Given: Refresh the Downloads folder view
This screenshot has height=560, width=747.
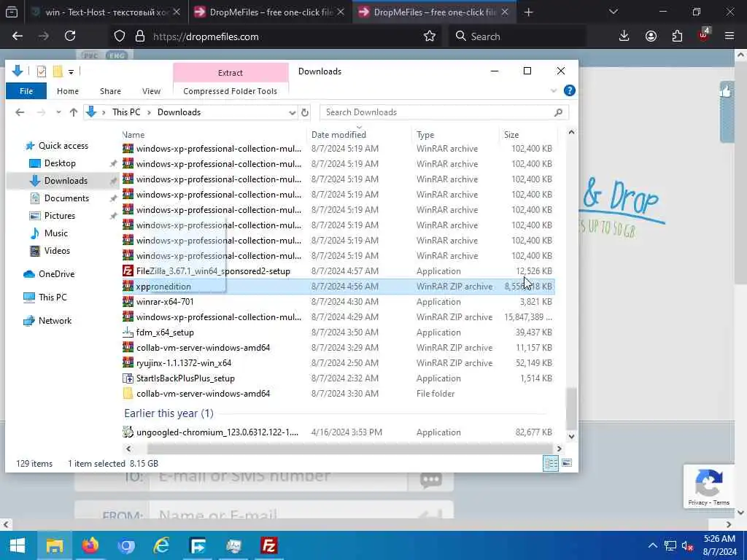Looking at the screenshot, I should click(x=305, y=112).
